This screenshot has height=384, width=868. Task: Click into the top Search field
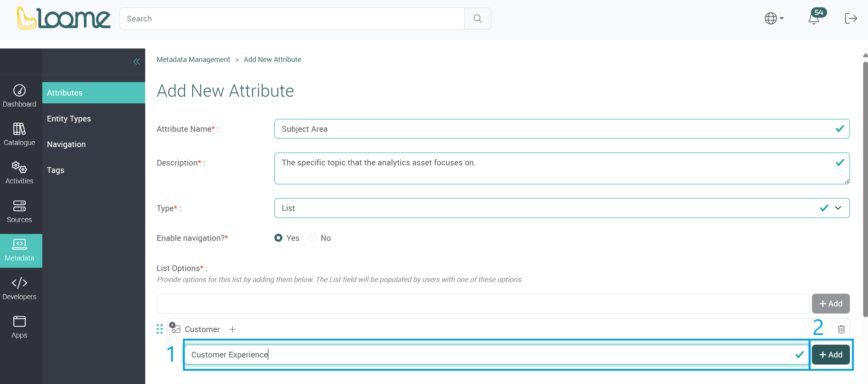(x=292, y=19)
